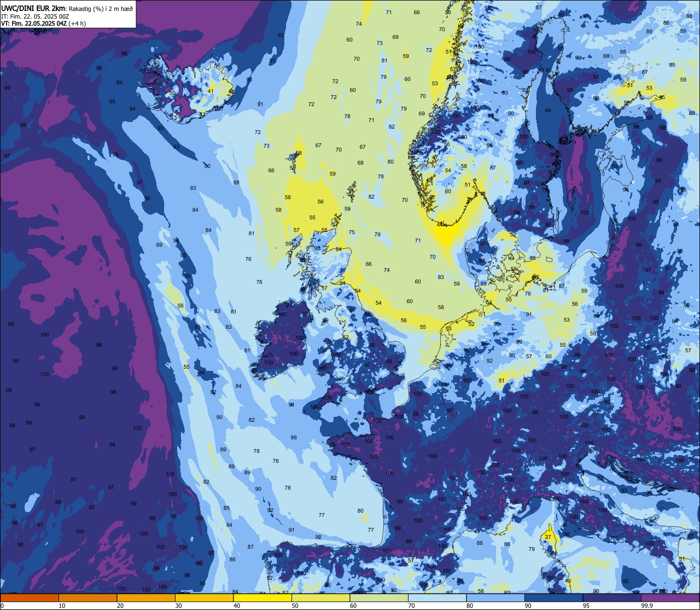Click the humidity value 27 over Corsica
The height and width of the screenshot is (610, 700).
[548, 537]
